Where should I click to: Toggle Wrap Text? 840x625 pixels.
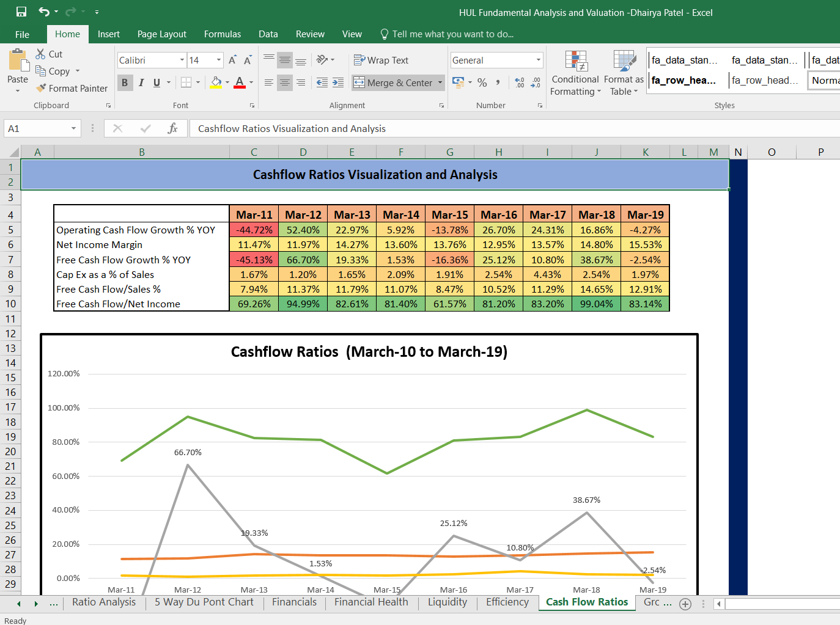(381, 60)
